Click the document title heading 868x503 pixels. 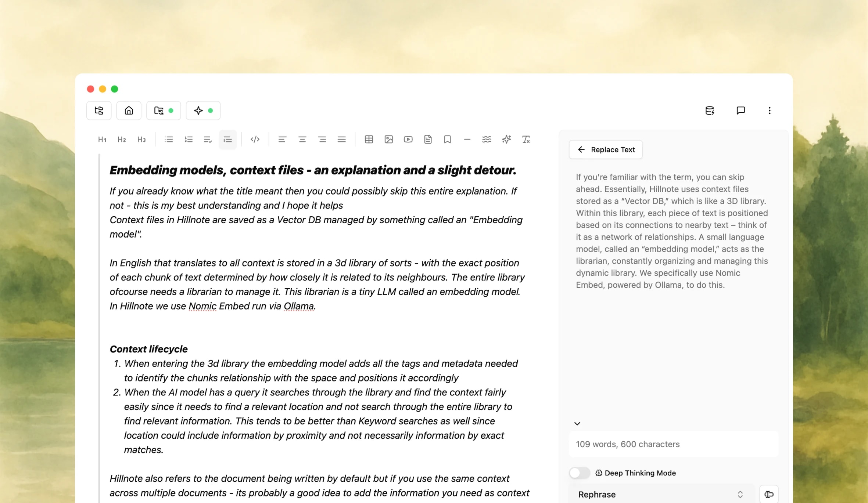313,170
